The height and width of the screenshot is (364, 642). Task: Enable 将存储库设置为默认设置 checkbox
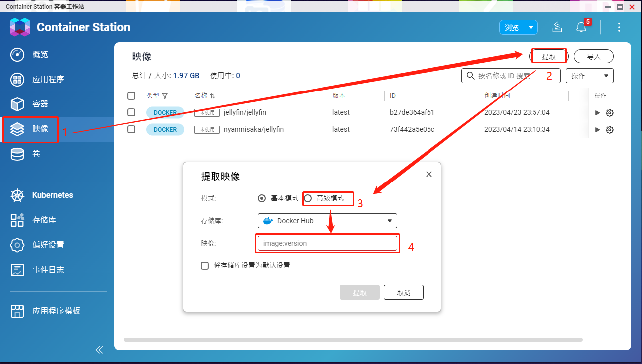coord(205,265)
